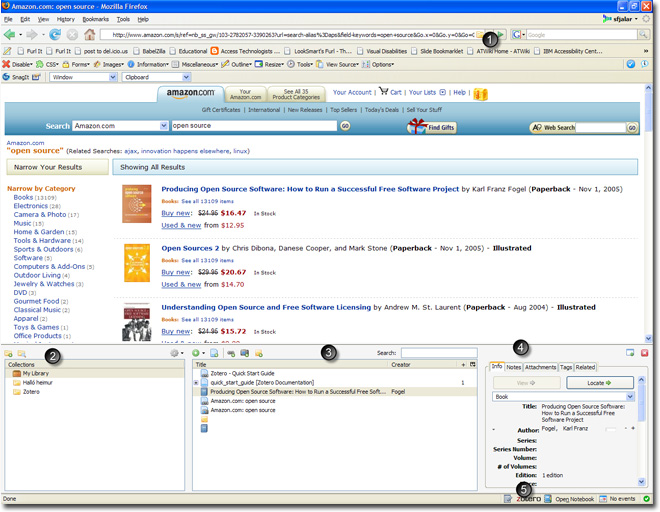
Task: Open the Clipboard dropdown in SnagIt toolbar
Action: 157,77
